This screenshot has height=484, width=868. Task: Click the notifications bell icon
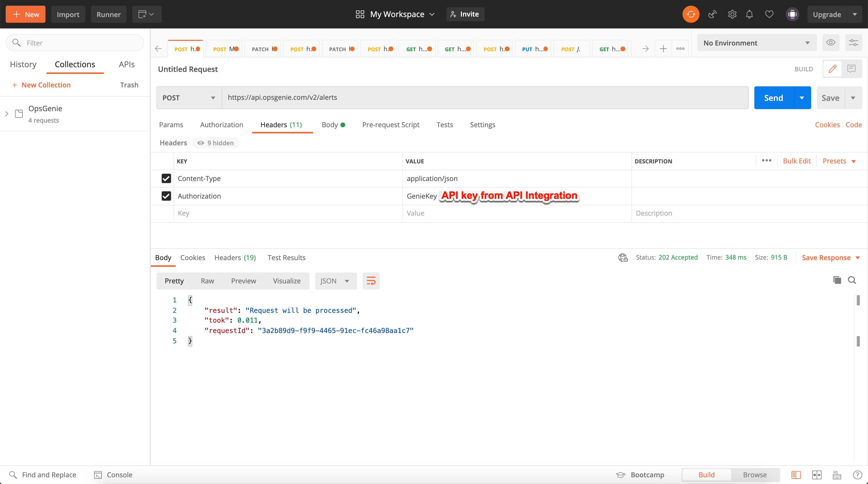coord(749,14)
